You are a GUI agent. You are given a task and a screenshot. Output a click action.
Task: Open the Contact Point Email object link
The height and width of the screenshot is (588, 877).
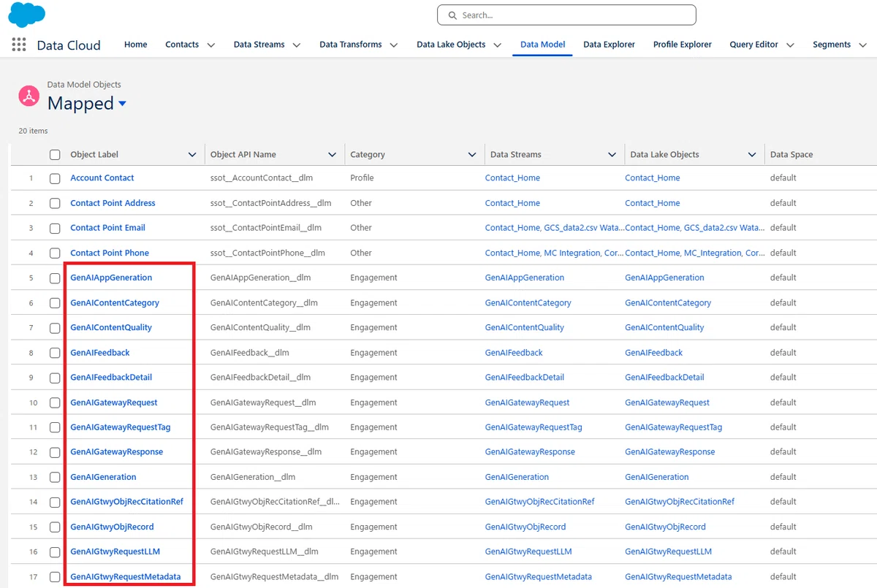pyautogui.click(x=107, y=228)
